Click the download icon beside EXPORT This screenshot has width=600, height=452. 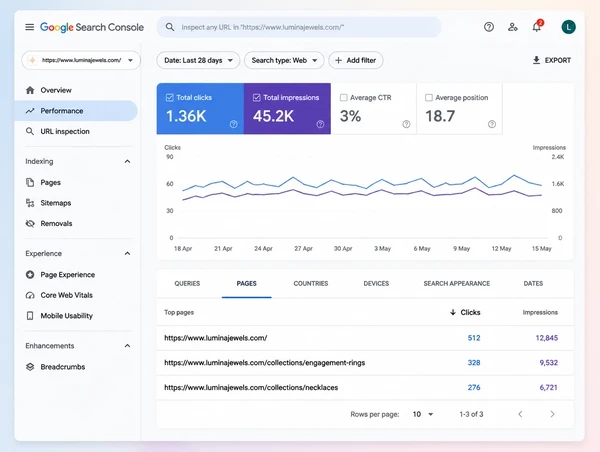pyautogui.click(x=536, y=60)
